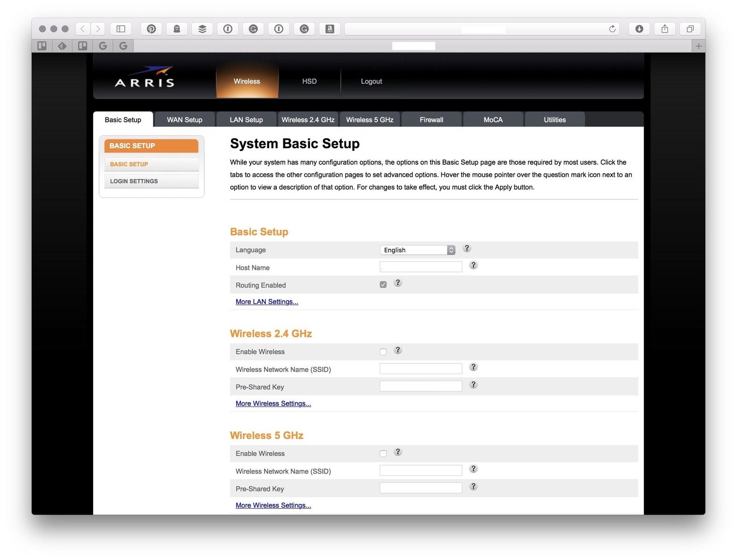The width and height of the screenshot is (737, 560).
Task: Uncheck the Routing Enabled checkbox
Action: (383, 285)
